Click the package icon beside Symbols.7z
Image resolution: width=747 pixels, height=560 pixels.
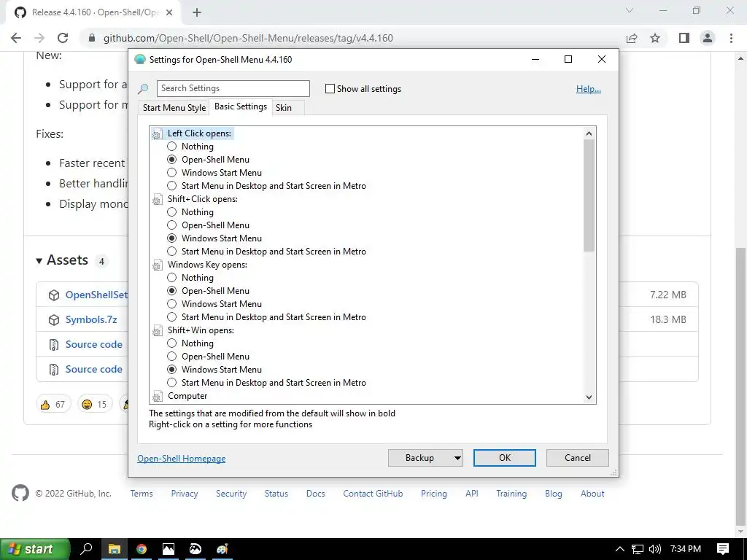coord(54,320)
